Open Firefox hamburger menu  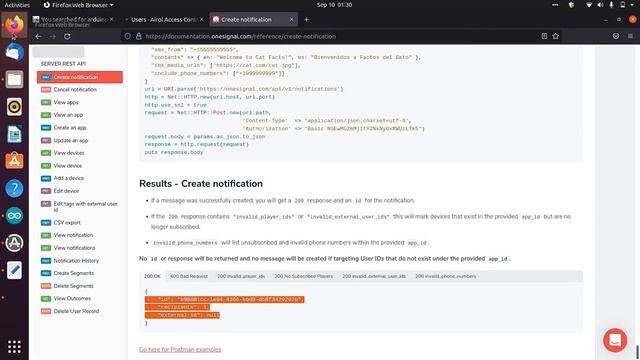[x=630, y=36]
